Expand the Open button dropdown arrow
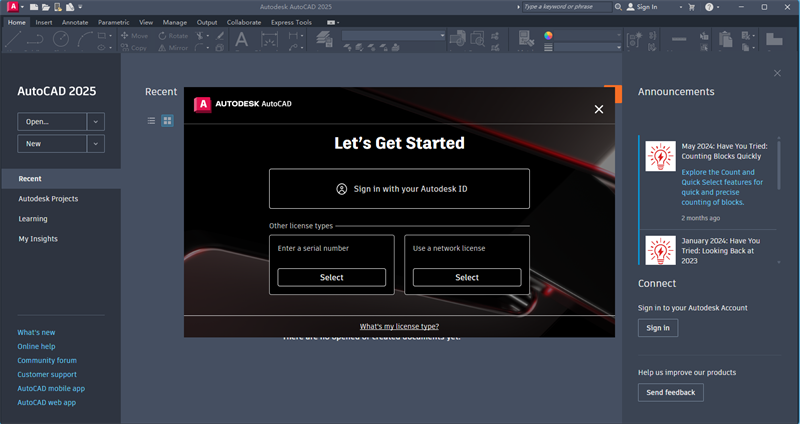The width and height of the screenshot is (800, 424). point(96,121)
